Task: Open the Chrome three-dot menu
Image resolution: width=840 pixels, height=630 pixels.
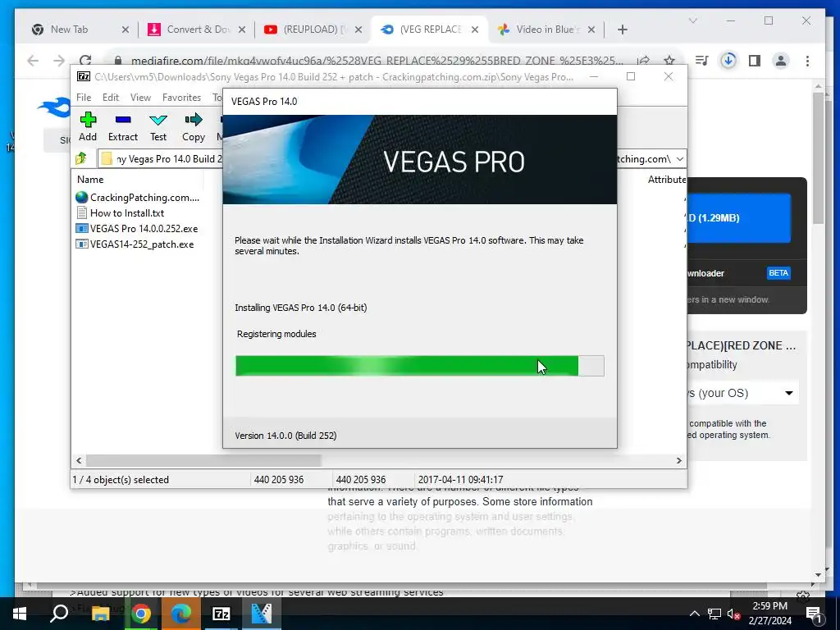Action: tap(807, 61)
